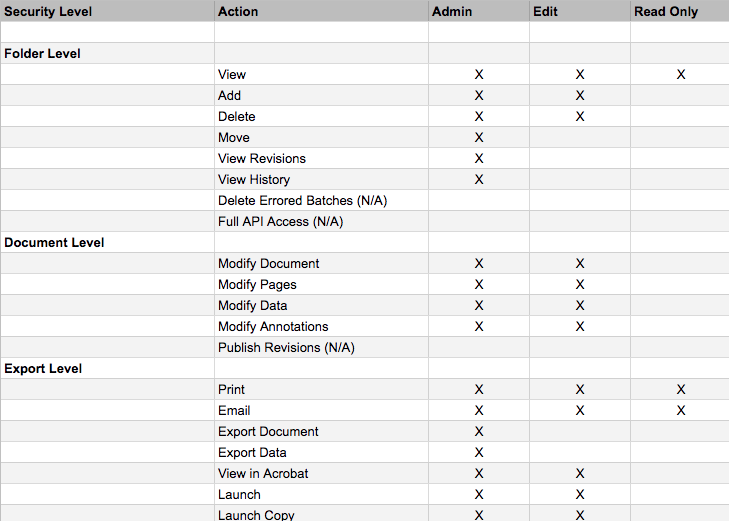
Task: Click the Export Level section cell
Action: pyautogui.click(x=43, y=368)
